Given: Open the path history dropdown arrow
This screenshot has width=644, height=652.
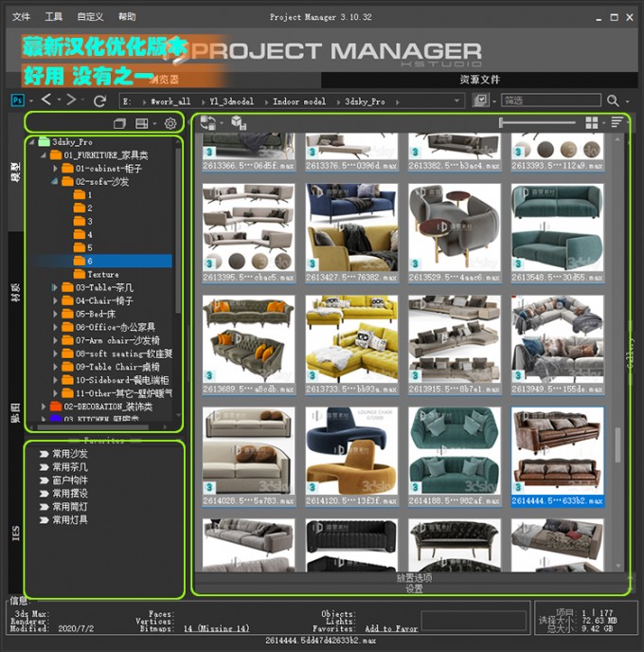Looking at the screenshot, I should [456, 100].
